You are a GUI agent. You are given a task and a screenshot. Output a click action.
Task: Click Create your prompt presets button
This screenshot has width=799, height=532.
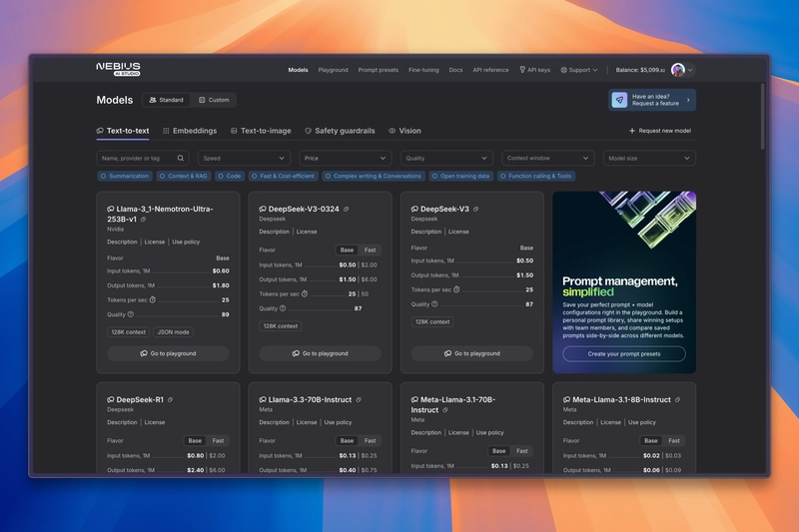624,354
